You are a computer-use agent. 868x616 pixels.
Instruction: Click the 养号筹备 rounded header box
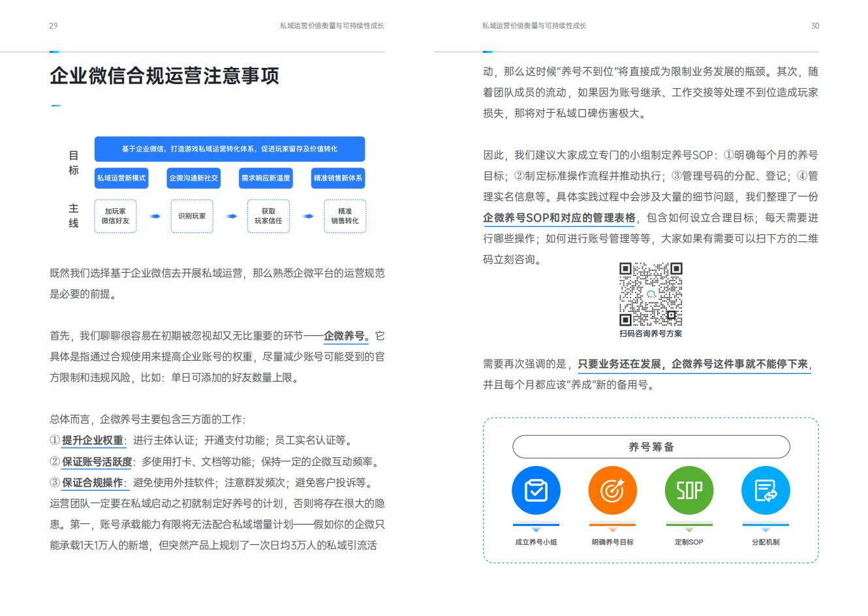[651, 447]
